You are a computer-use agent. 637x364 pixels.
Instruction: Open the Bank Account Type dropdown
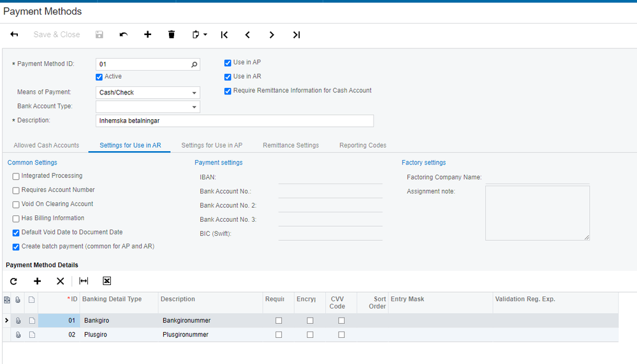pyautogui.click(x=194, y=107)
